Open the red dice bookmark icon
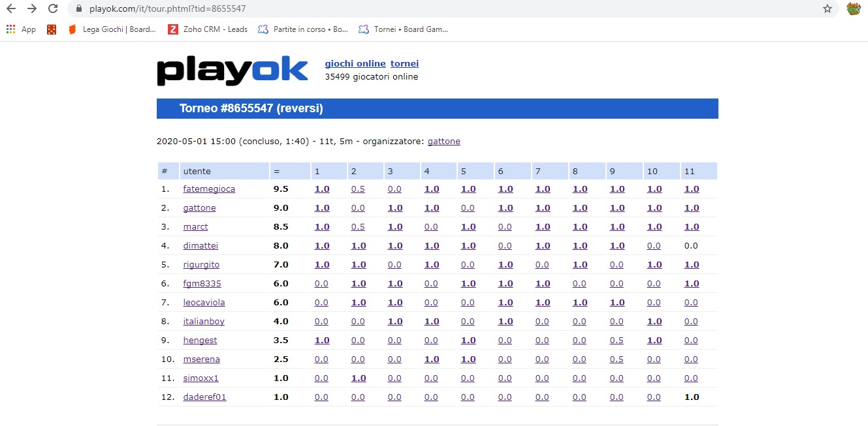Screen dimensions: 868x426 tap(52, 29)
